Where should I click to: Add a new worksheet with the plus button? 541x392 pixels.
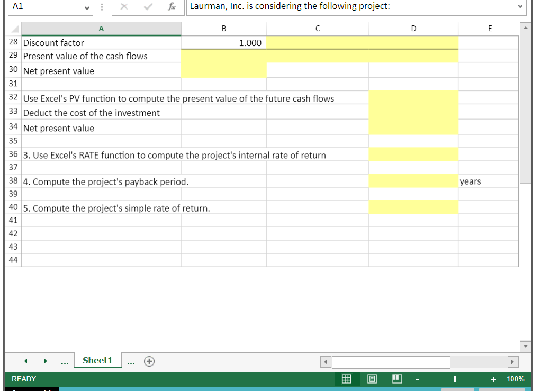149,361
